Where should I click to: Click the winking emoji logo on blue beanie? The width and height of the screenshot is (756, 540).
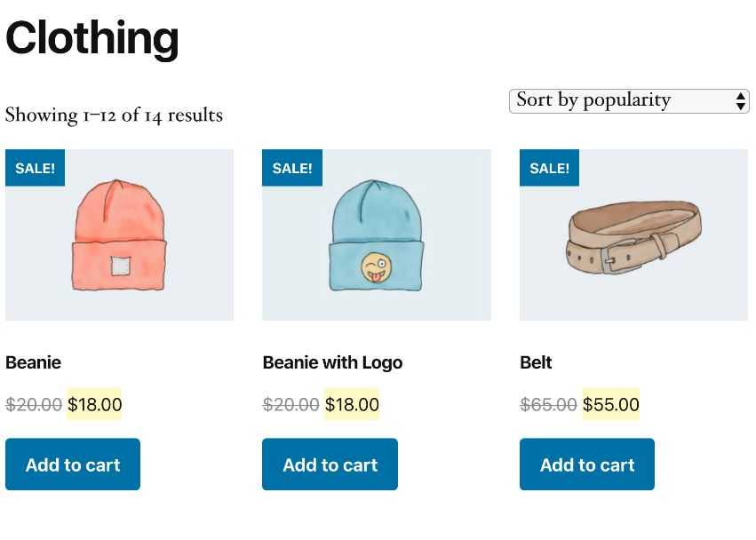pyautogui.click(x=377, y=267)
